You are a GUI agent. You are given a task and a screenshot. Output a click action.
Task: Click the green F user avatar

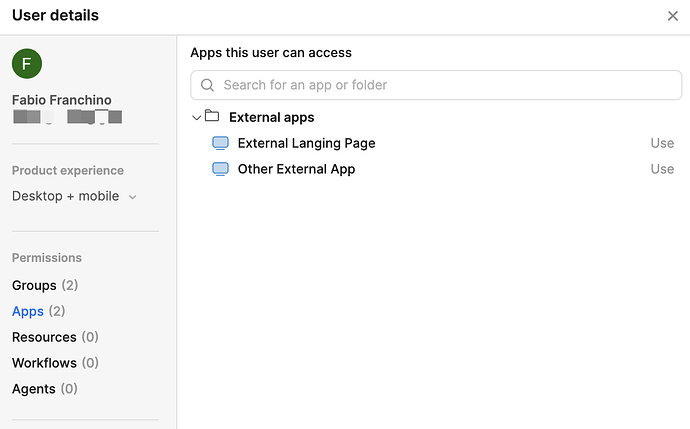coord(27,65)
